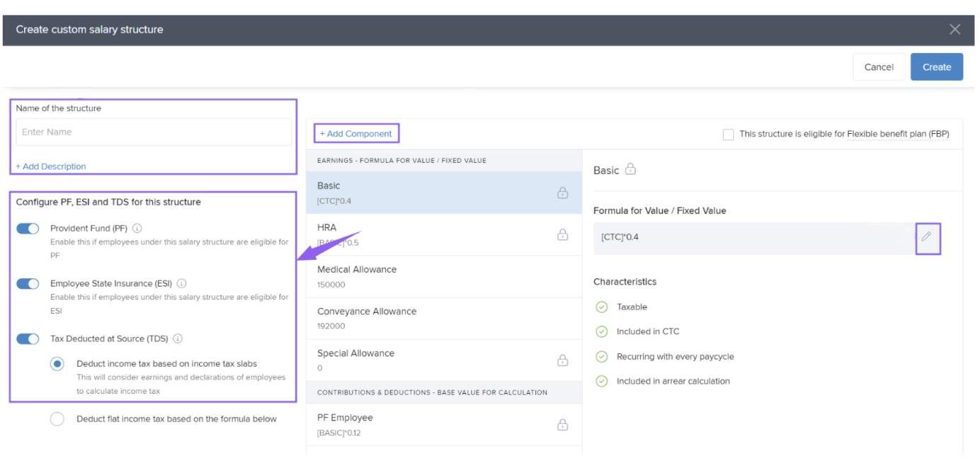Click the lock icon on PF Employee row

point(562,425)
